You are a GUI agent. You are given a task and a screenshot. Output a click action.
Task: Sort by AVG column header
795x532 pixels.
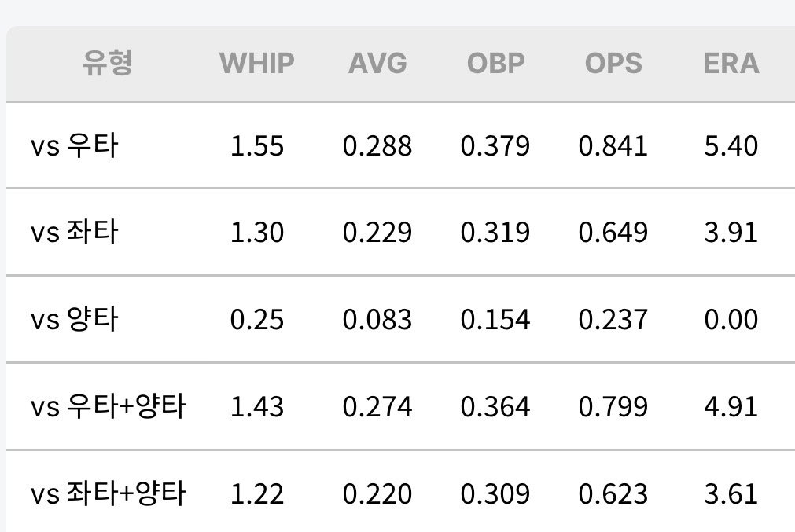[x=377, y=64]
